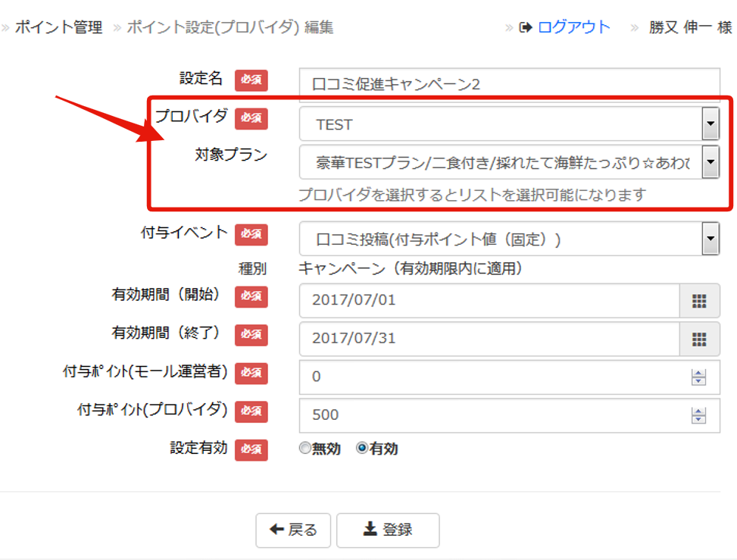This screenshot has width=737, height=560.
Task: Click the start date field 2017/07/01
Action: 489,301
